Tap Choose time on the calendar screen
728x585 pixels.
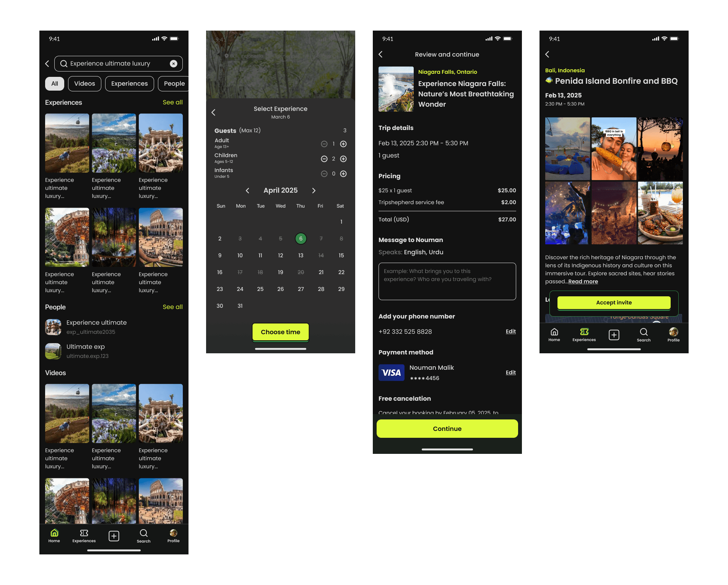pos(280,332)
